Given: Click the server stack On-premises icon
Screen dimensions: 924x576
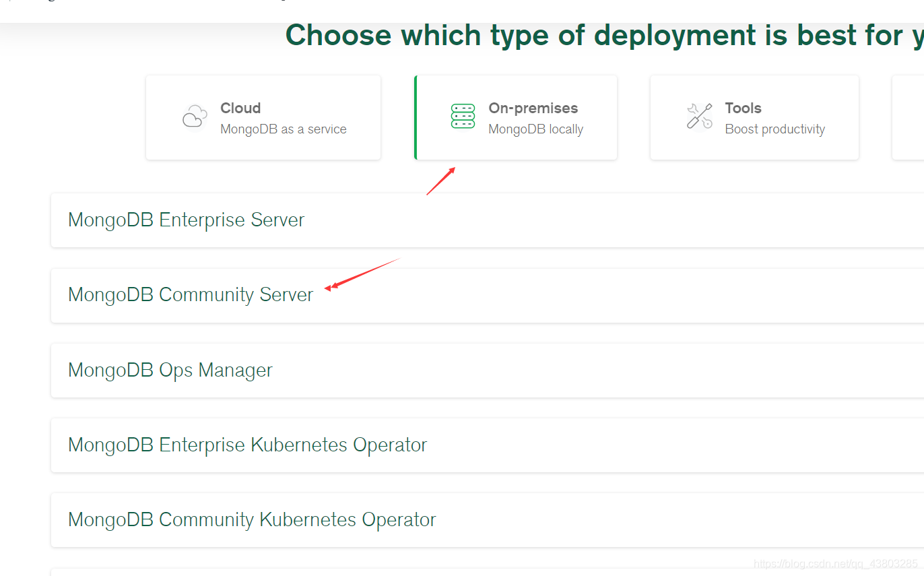Looking at the screenshot, I should (x=463, y=116).
